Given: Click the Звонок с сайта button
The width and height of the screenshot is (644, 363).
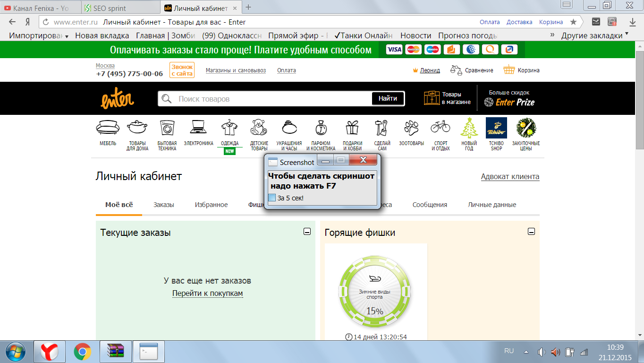Looking at the screenshot, I should (182, 70).
